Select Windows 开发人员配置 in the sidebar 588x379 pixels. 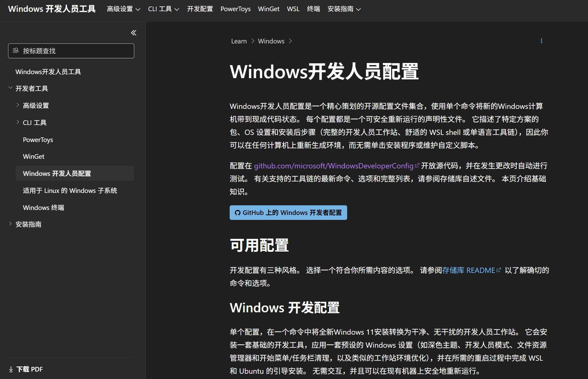pyautogui.click(x=75, y=173)
